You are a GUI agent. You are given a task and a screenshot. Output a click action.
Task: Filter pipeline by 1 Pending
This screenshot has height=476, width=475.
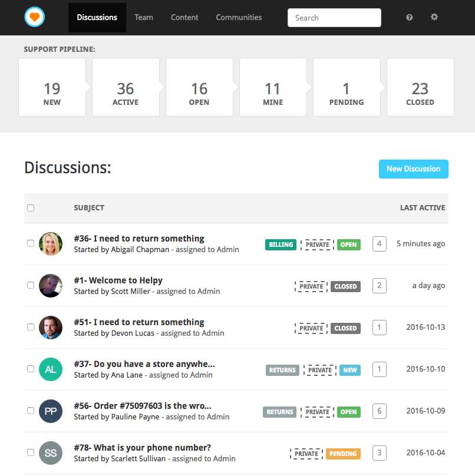pos(347,87)
